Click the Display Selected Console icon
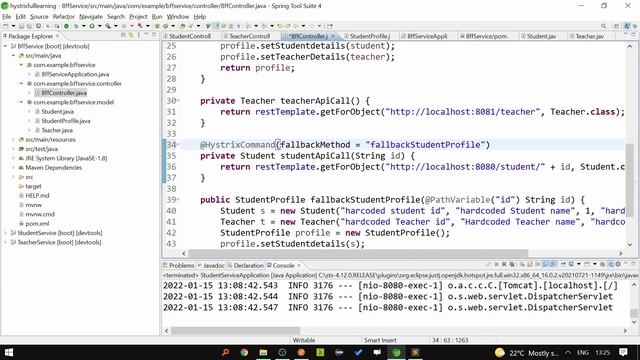 point(571,264)
